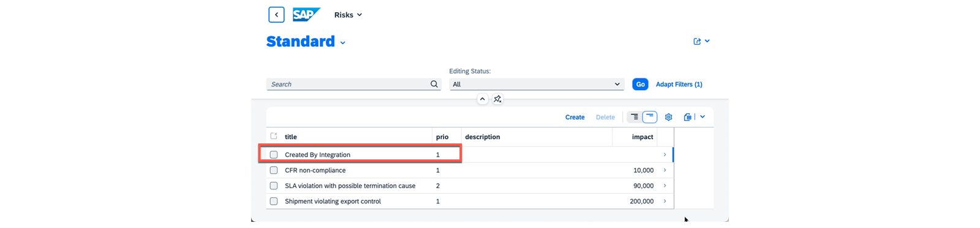Click SLA violation with possible termination cause
Image resolution: width=980 pixels, height=228 pixels.
click(350, 186)
